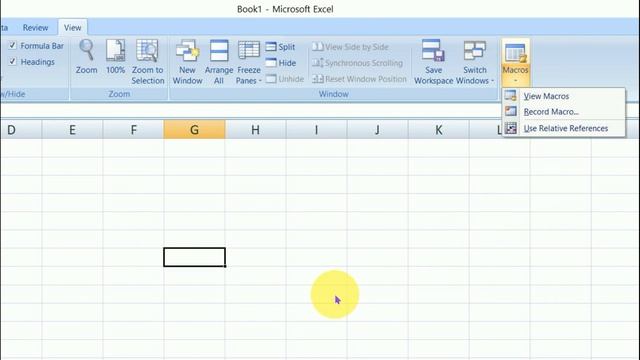640x360 pixels.
Task: Click the Hide button label
Action: [x=287, y=63]
